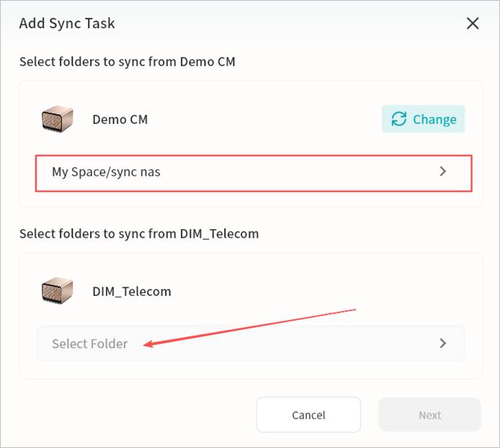Expand the Select Folder chevron arrow
Image resolution: width=500 pixels, height=448 pixels.
click(443, 344)
